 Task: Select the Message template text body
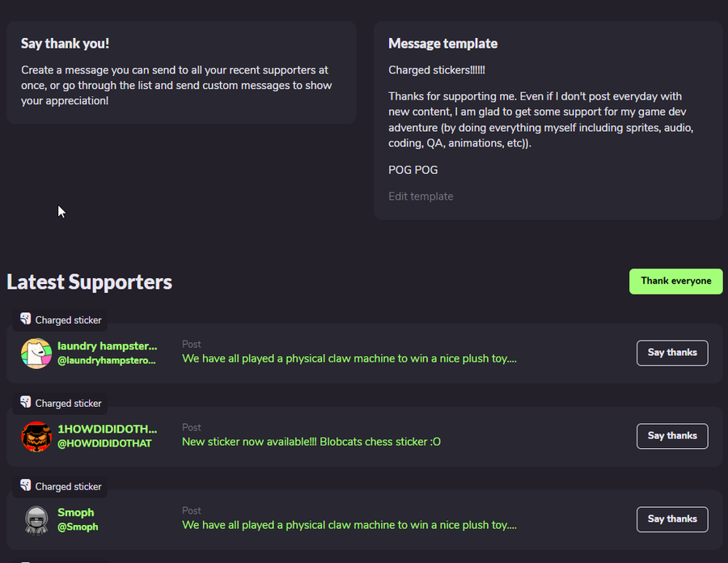(x=541, y=120)
